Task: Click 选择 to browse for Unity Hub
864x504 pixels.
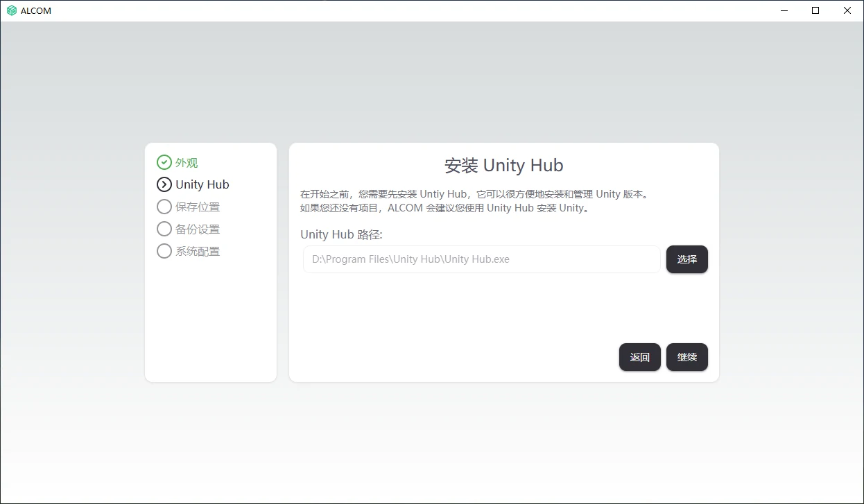Action: [x=686, y=259]
